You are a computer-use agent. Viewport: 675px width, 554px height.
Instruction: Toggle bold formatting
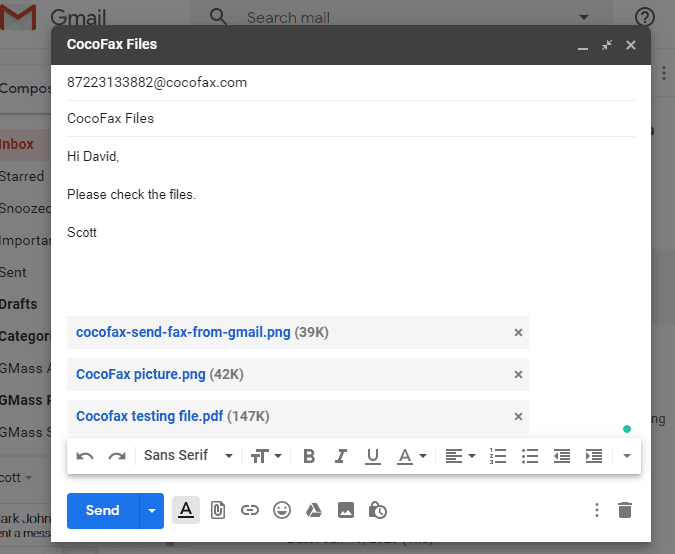[309, 456]
